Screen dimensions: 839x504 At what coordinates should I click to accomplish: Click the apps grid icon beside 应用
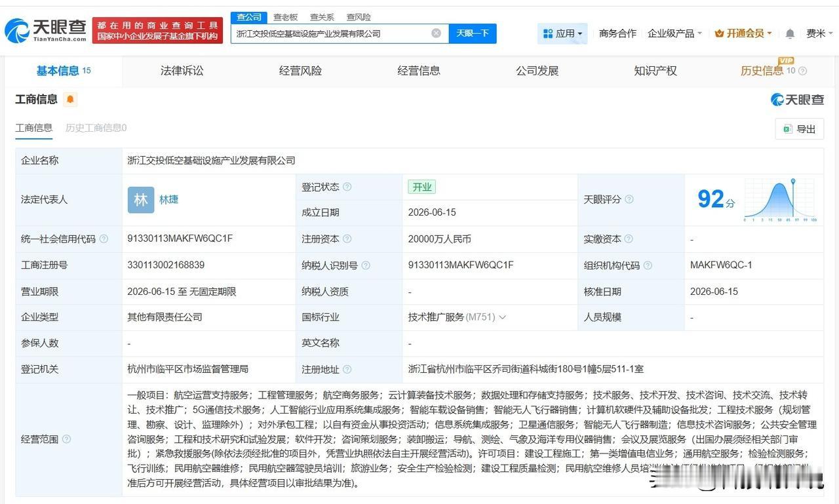point(547,33)
